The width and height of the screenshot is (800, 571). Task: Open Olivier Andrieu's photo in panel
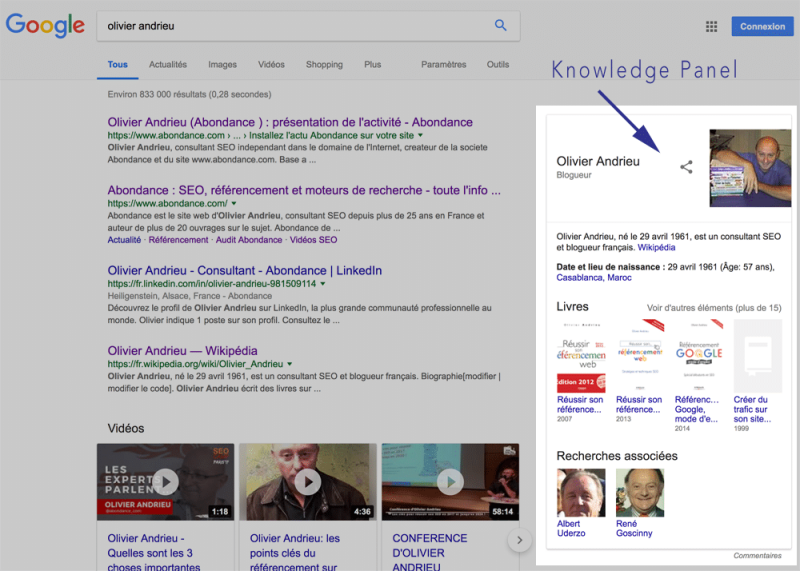pos(750,168)
